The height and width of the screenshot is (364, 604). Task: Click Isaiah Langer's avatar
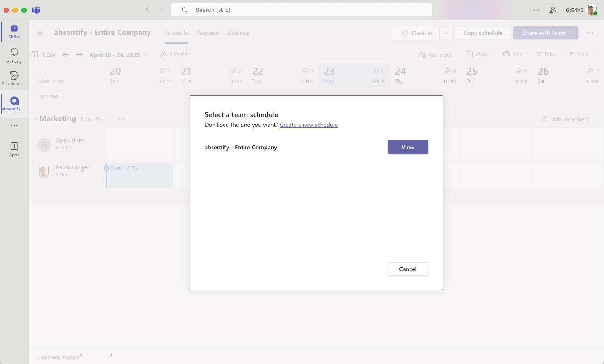(44, 171)
